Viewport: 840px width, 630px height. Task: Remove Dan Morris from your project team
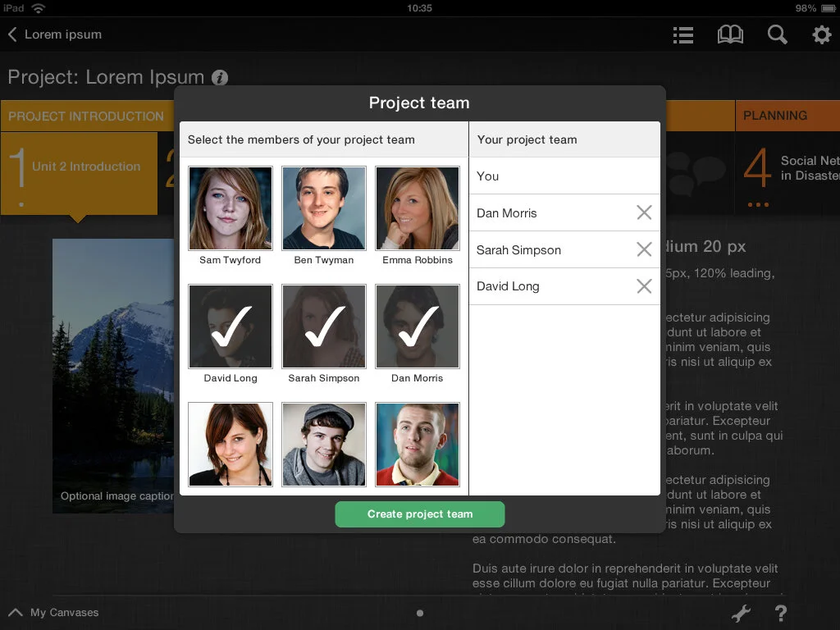coord(644,212)
